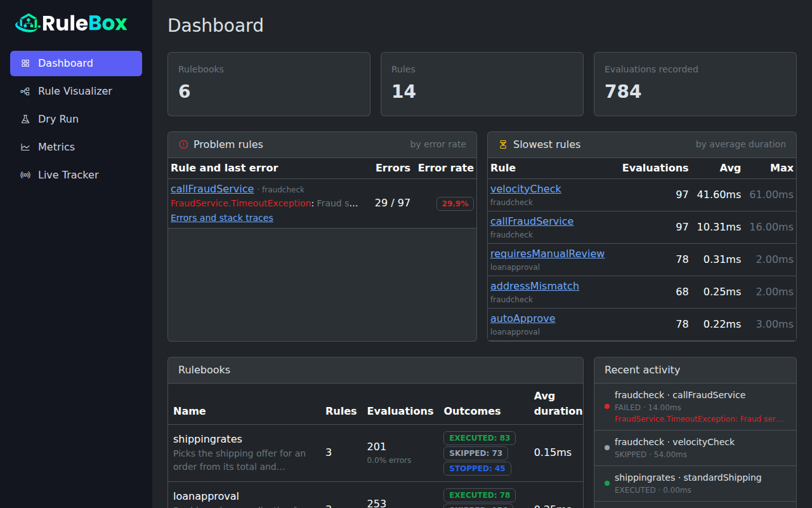Select the shippingrates rulebook name
The image size is (812, 508).
click(207, 439)
